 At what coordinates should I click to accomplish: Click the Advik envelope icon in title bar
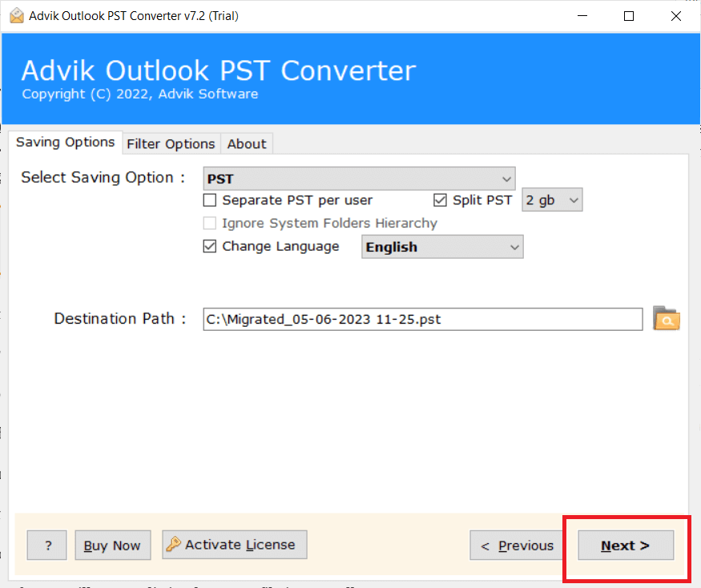(17, 16)
